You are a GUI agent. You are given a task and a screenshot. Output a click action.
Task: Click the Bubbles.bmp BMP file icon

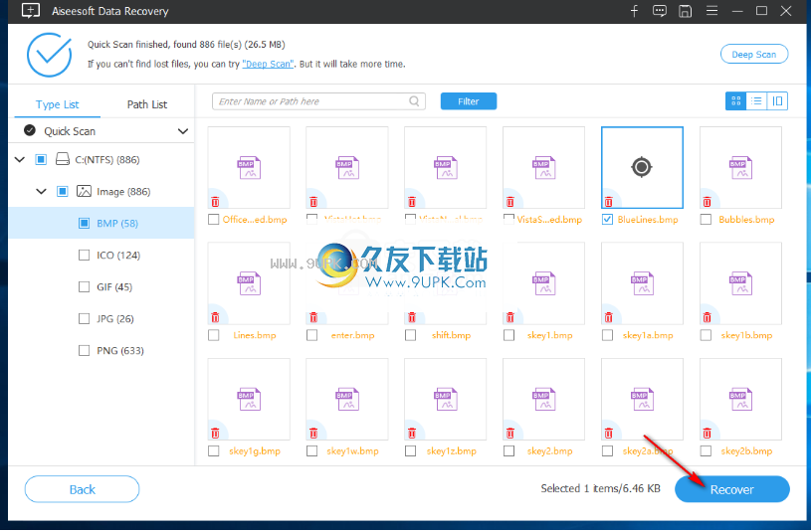pos(740,167)
